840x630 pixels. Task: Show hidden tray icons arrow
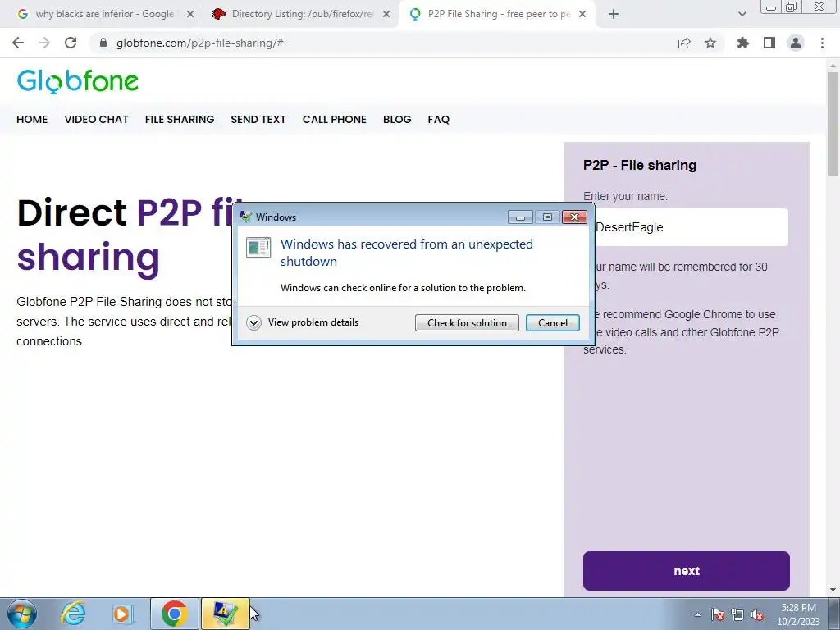coord(697,614)
